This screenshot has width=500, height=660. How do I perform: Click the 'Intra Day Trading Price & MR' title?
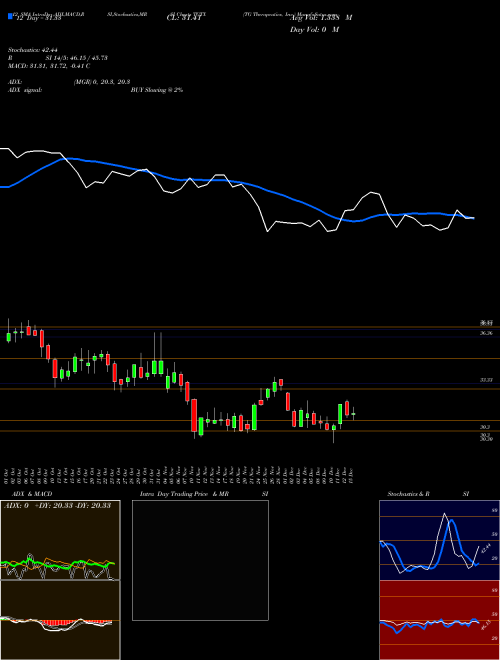184,494
